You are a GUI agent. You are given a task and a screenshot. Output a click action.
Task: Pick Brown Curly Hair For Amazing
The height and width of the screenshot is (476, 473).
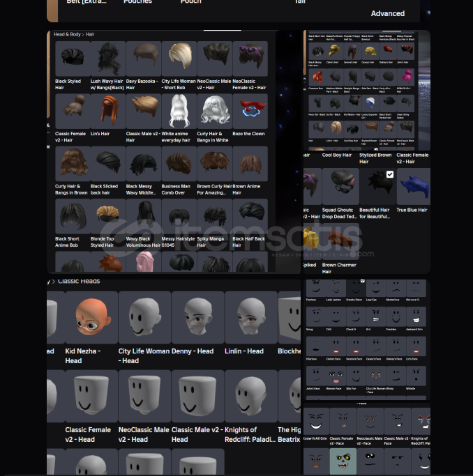215,164
